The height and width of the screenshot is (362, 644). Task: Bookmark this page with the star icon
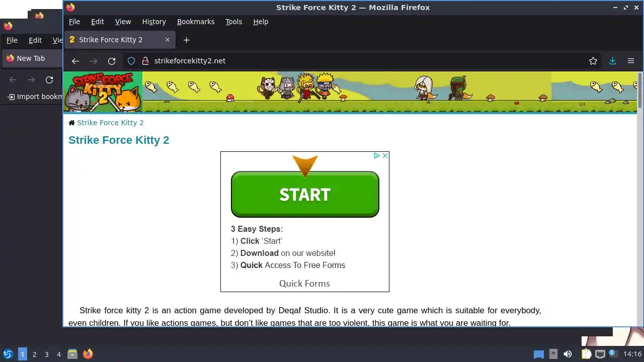593,61
